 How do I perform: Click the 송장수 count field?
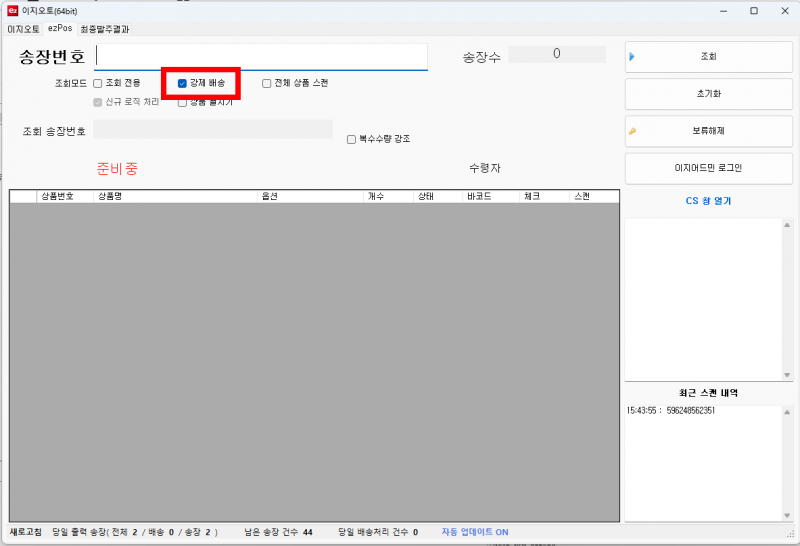(x=557, y=54)
